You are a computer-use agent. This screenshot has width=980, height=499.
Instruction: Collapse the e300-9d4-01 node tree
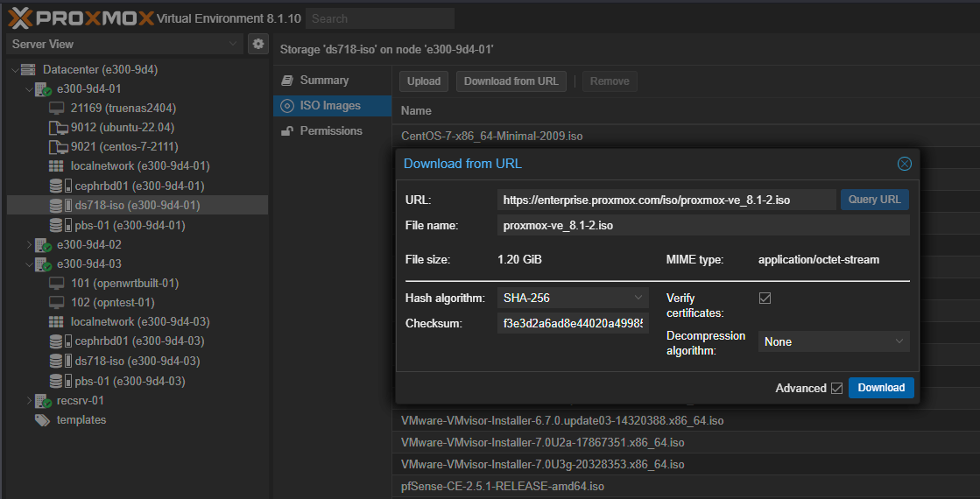[x=29, y=89]
